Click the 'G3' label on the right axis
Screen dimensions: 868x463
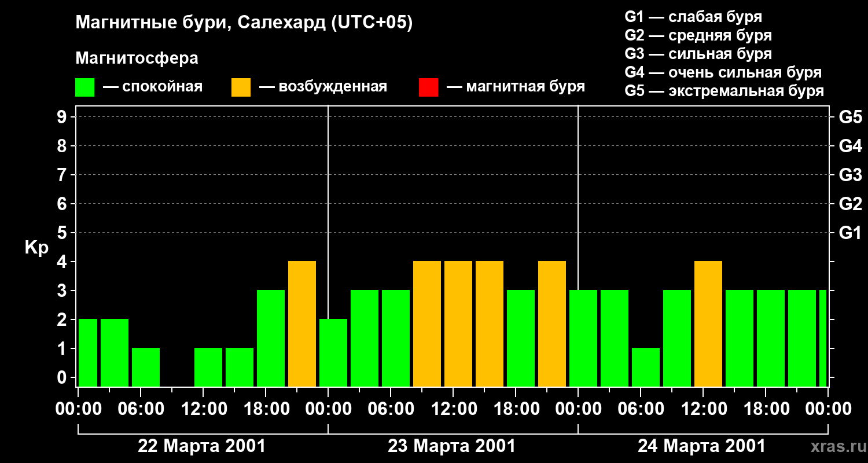tap(850, 175)
